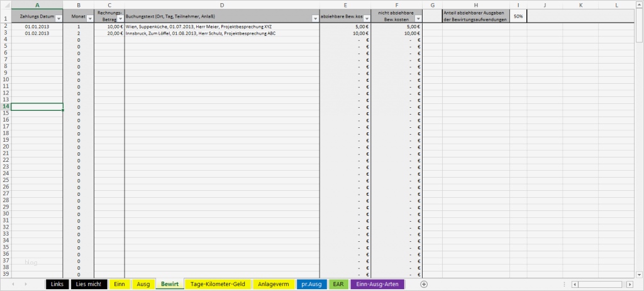The height and width of the screenshot is (291, 644).
Task: Open the Zahlungs Datum filter dropdown
Action: [x=58, y=19]
